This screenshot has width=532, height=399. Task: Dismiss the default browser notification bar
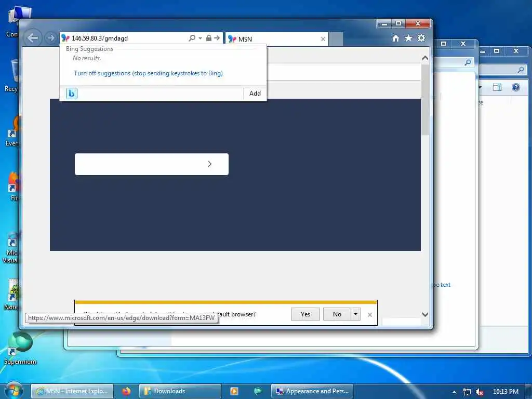[370, 315]
